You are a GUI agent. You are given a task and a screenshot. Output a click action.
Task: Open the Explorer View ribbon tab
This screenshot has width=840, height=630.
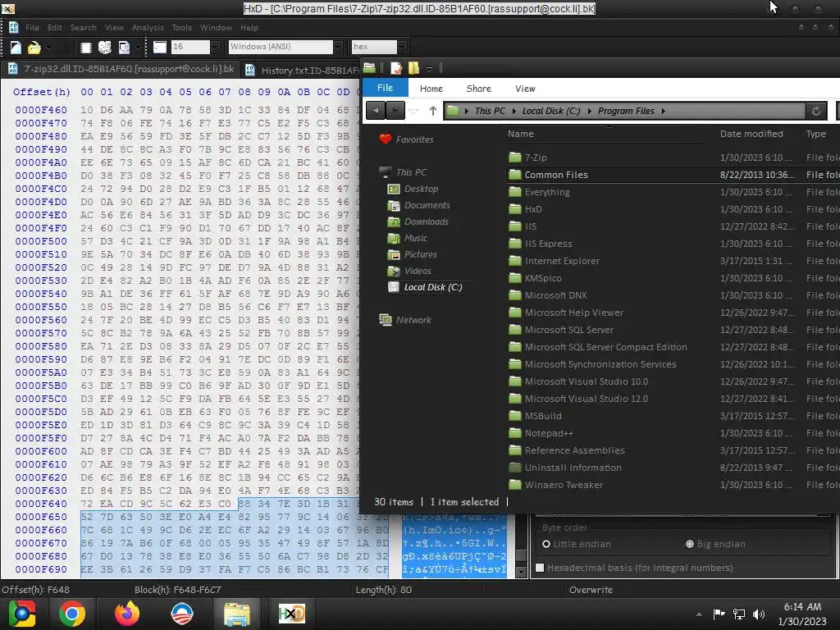click(525, 89)
